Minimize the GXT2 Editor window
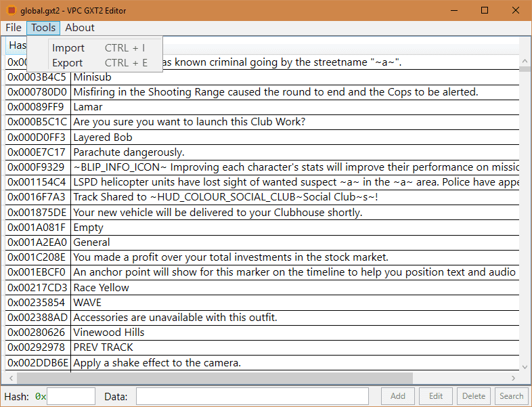The image size is (532, 407). coord(454,10)
